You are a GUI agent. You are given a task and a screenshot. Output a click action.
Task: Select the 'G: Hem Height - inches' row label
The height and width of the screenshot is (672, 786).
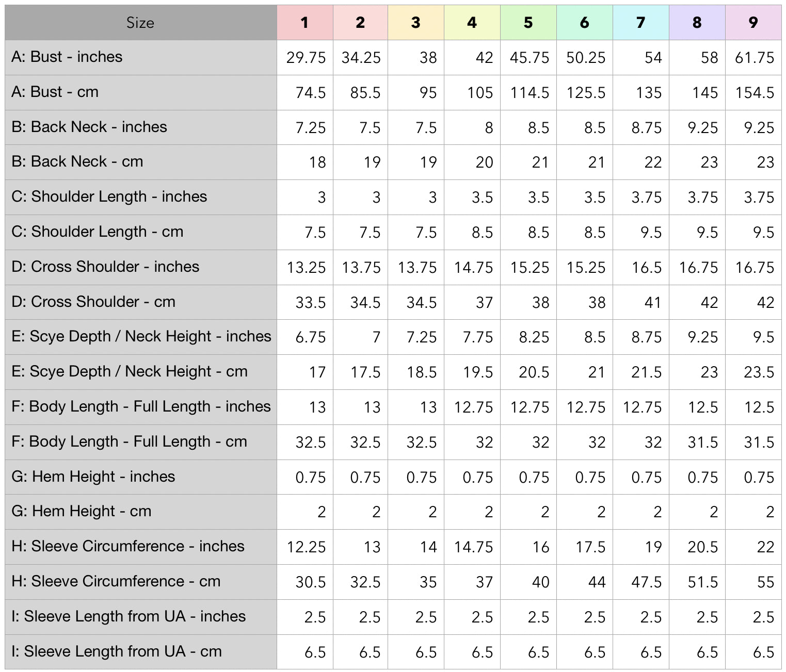pyautogui.click(x=93, y=477)
